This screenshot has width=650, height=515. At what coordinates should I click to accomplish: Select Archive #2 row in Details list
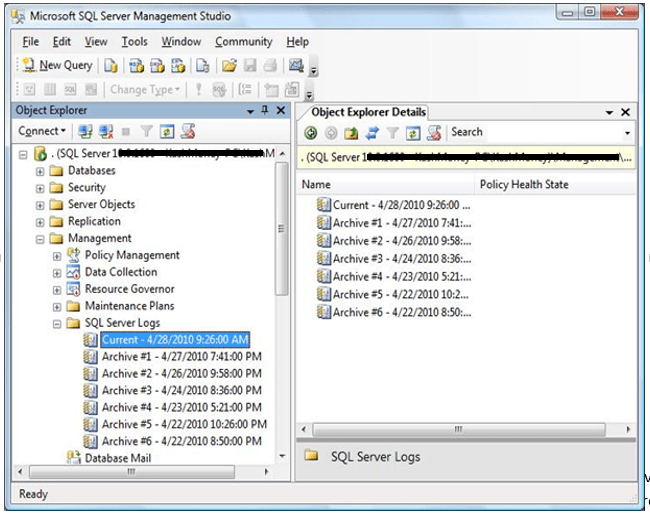394,241
